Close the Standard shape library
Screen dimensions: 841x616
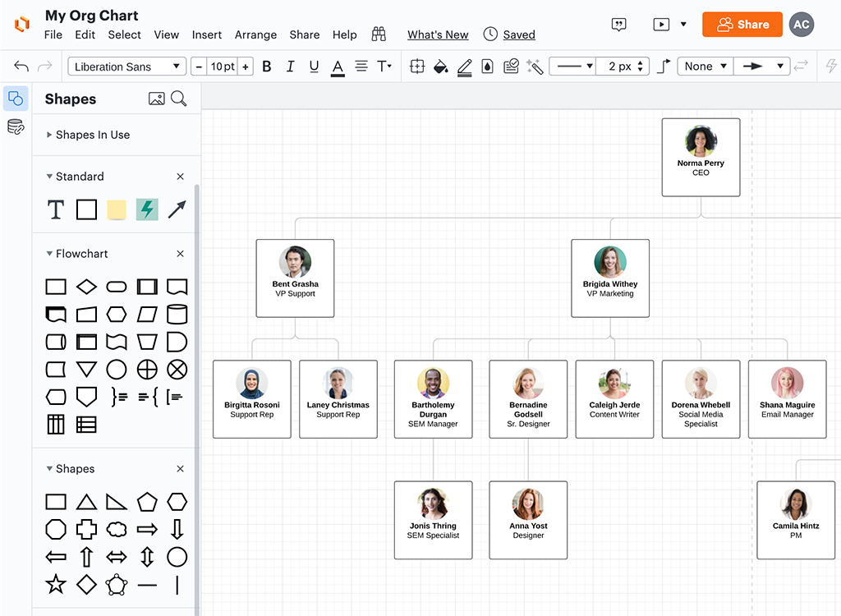point(180,177)
